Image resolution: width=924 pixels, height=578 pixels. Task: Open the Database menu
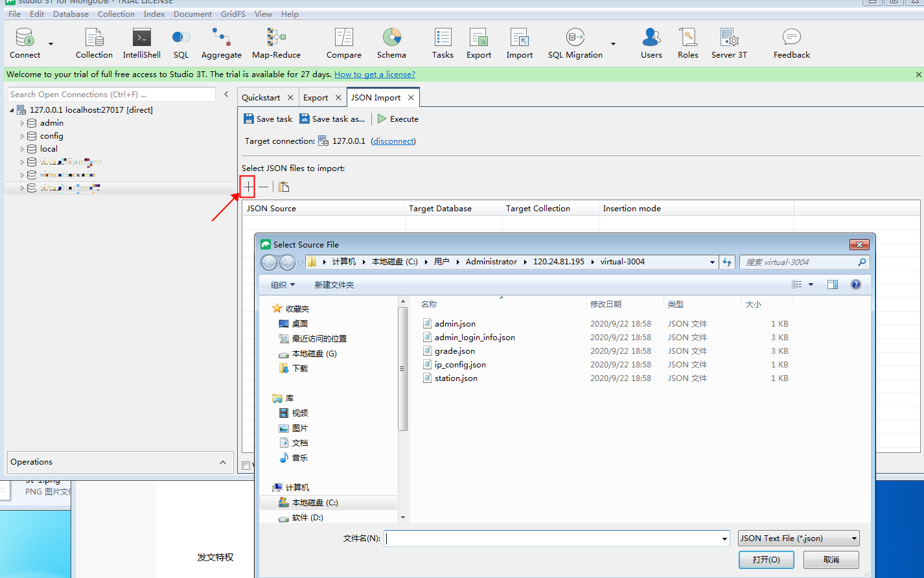(x=71, y=14)
